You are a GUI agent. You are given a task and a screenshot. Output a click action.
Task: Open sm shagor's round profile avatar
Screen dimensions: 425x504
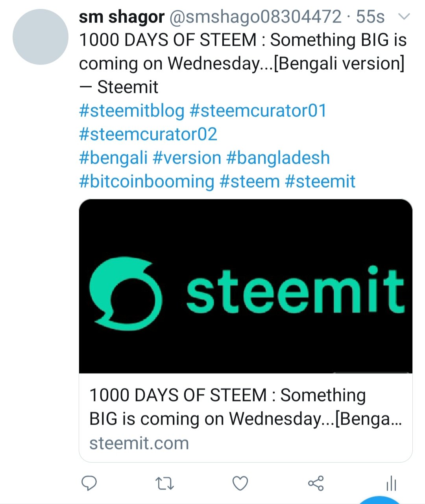(41, 37)
